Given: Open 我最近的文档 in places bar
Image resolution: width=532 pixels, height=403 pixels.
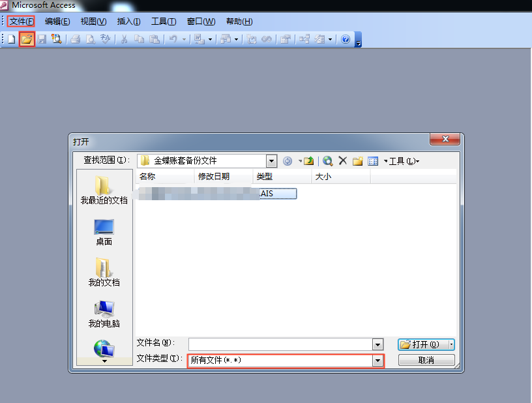Looking at the screenshot, I should coord(104,190).
